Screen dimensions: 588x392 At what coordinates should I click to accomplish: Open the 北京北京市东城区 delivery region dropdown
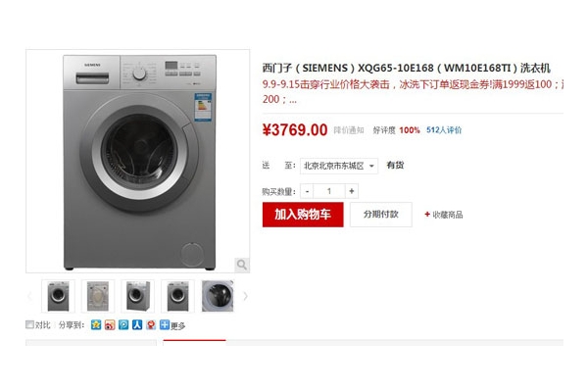click(x=339, y=166)
